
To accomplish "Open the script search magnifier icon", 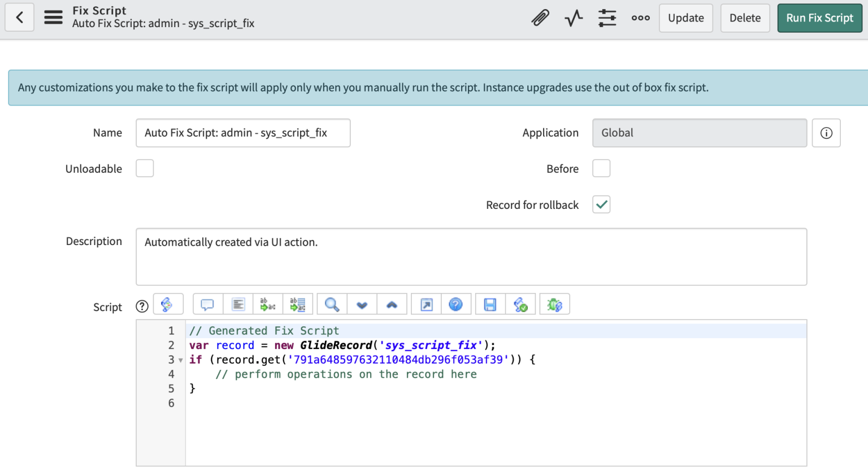I will [331, 304].
